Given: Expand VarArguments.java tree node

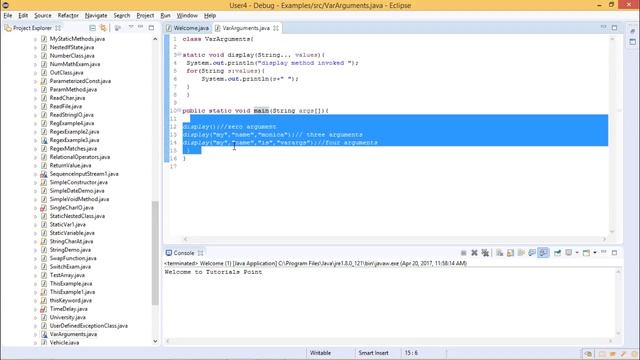Looking at the screenshot, I should pyautogui.click(x=36, y=334).
